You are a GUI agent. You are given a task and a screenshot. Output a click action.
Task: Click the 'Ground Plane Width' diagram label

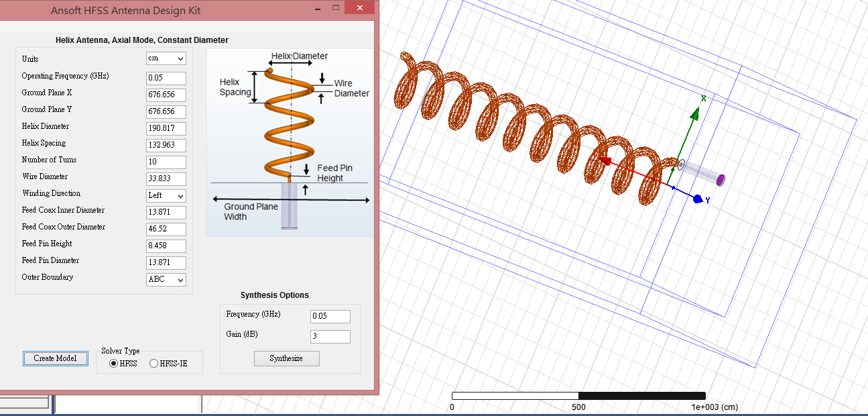tap(251, 211)
